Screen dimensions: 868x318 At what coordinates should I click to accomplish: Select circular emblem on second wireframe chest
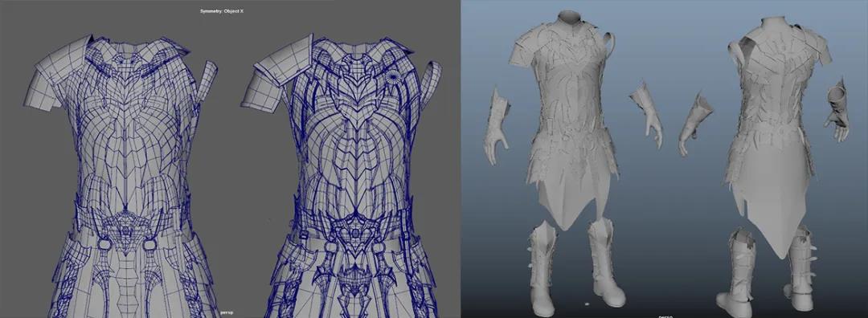click(x=394, y=77)
